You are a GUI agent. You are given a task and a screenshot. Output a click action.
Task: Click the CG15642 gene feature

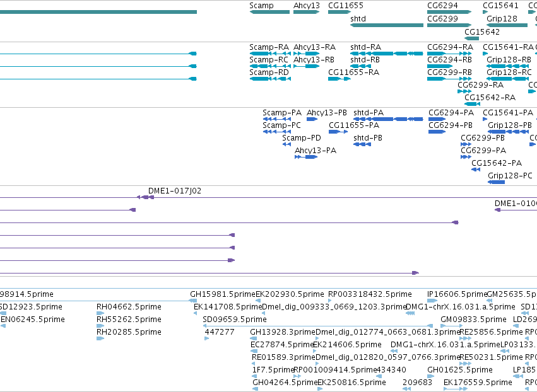471,38
